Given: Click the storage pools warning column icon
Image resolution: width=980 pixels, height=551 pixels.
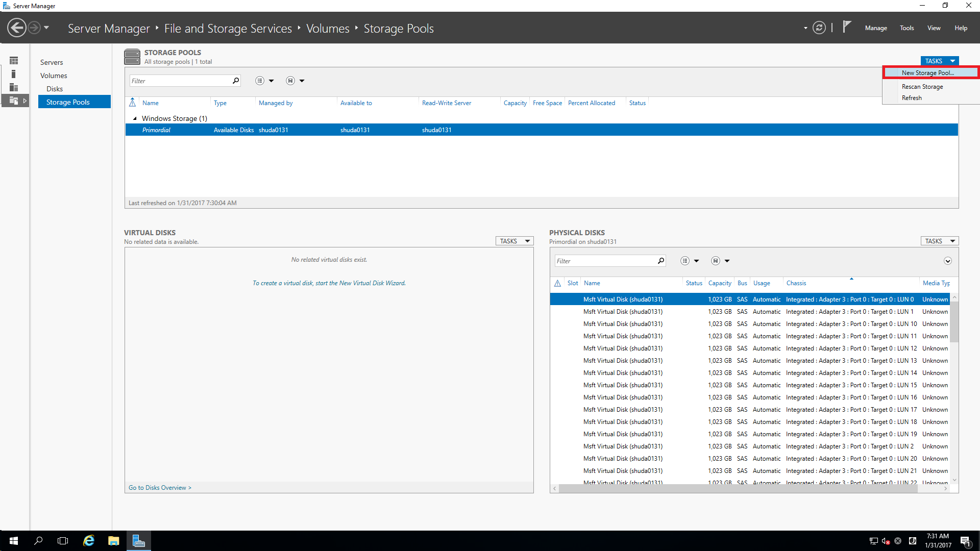Looking at the screenshot, I should coord(132,103).
